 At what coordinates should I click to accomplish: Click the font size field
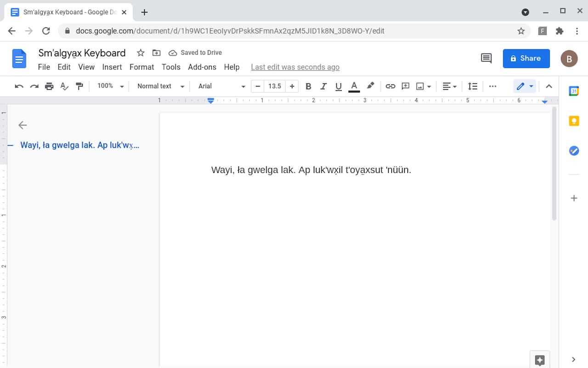point(275,86)
